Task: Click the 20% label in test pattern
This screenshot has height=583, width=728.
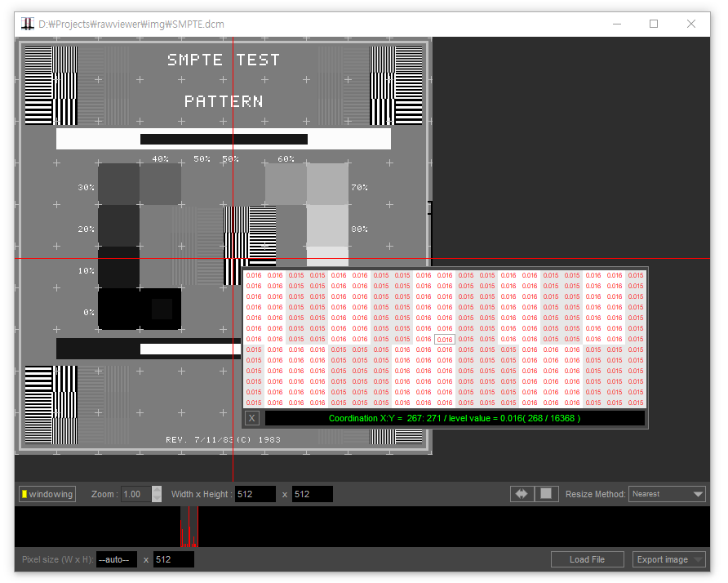Action: pos(86,229)
